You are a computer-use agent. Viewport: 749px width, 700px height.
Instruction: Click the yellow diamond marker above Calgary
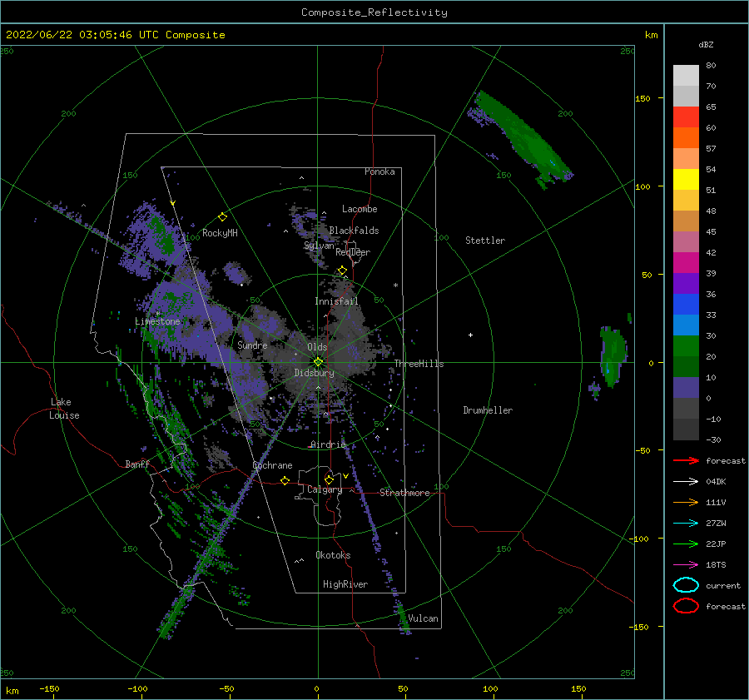329,479
